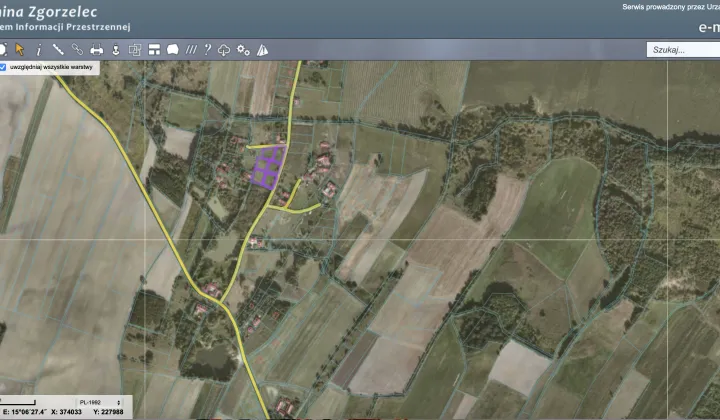720x420 pixels.
Task: Click the octagon icon at toolbar start
Action: click(3, 50)
